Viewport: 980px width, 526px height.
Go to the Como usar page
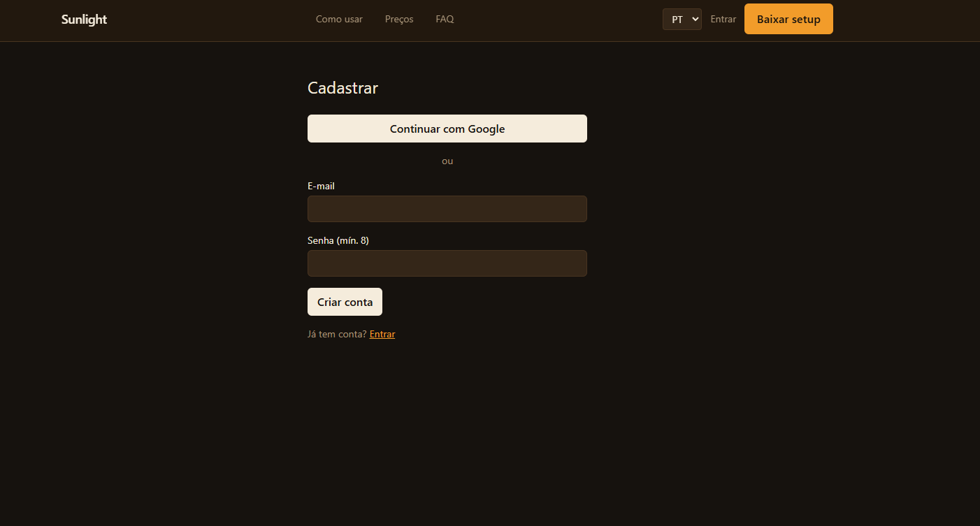[339, 20]
